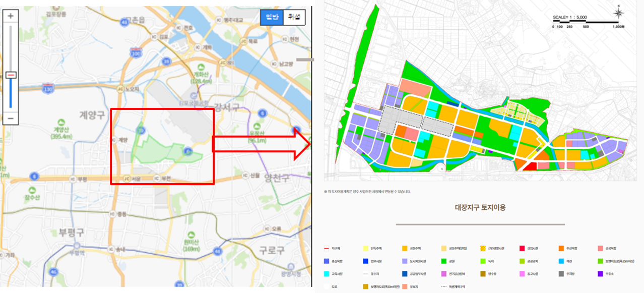Image resolution: width=644 pixels, height=293 pixels.
Task: Click the 공공업무시설 dark blue swatch
Action: 405,274
